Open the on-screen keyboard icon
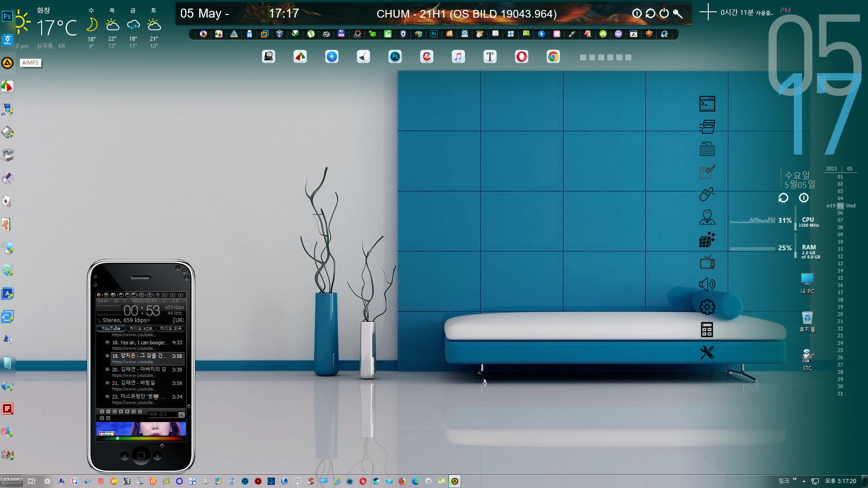Viewport: 868px width, 488px height. (x=707, y=149)
